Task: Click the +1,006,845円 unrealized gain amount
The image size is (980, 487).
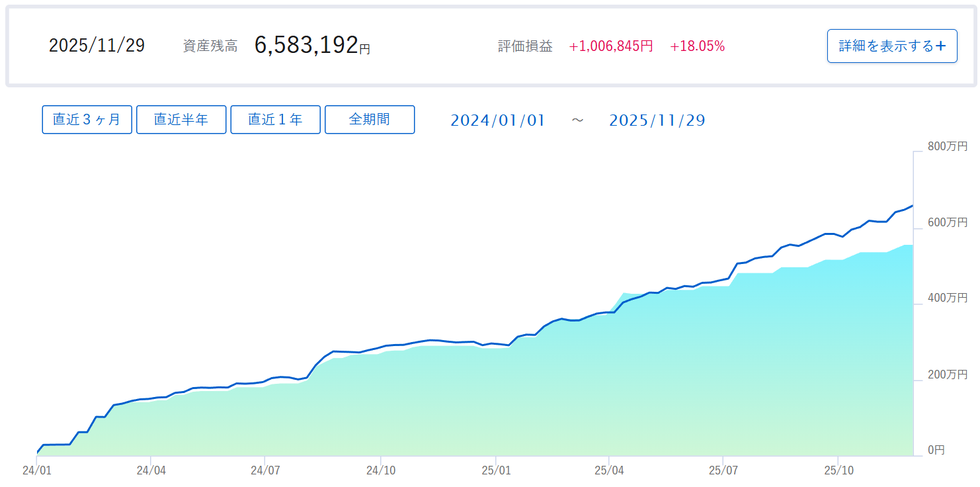Action: [x=611, y=46]
